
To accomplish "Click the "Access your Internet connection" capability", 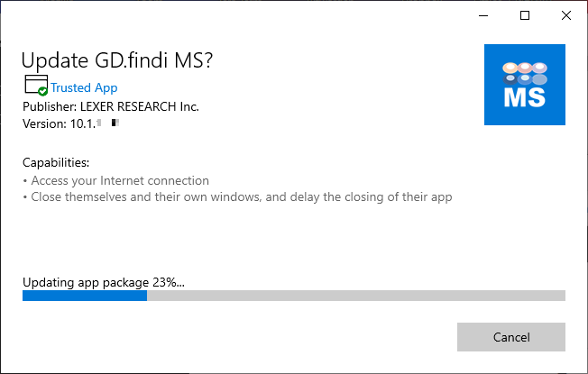I will click(x=119, y=180).
